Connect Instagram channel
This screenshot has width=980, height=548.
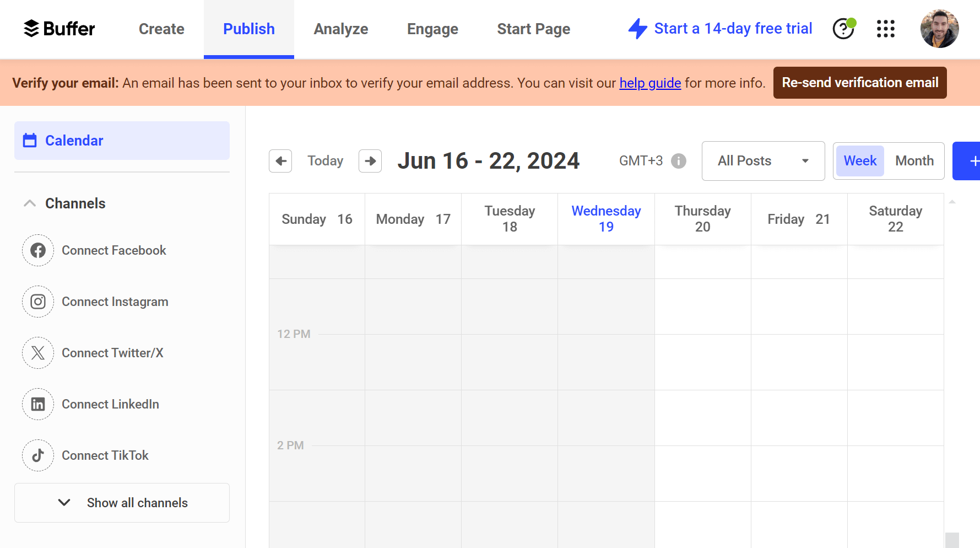(x=115, y=302)
